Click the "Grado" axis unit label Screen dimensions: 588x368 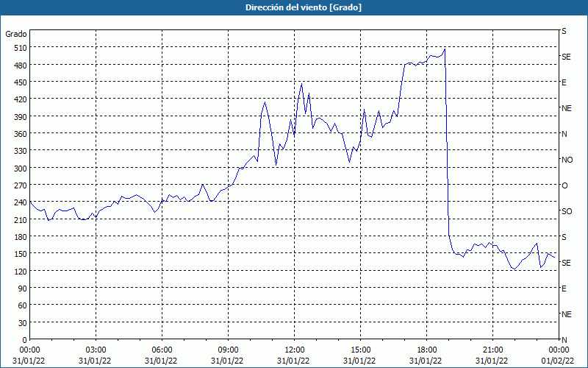pos(16,34)
